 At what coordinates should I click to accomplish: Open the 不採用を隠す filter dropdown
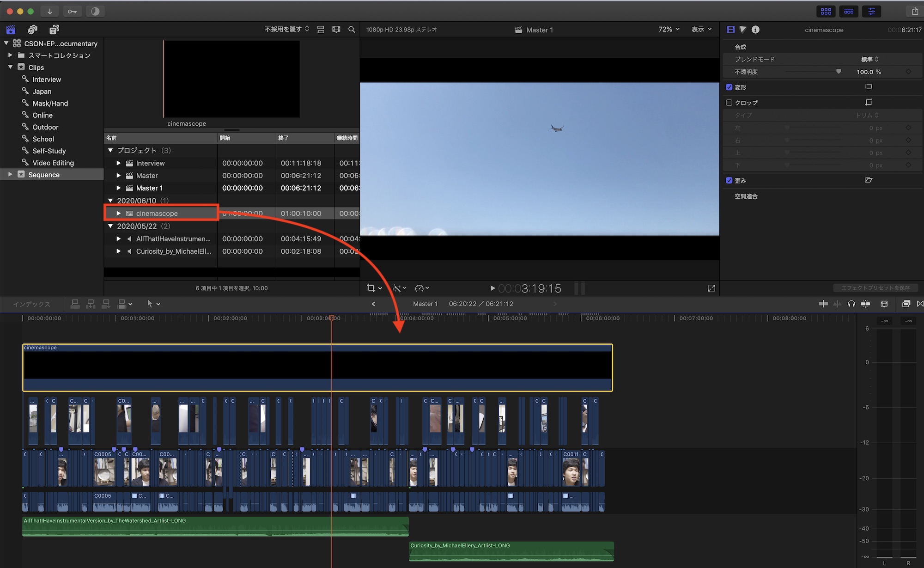[286, 29]
